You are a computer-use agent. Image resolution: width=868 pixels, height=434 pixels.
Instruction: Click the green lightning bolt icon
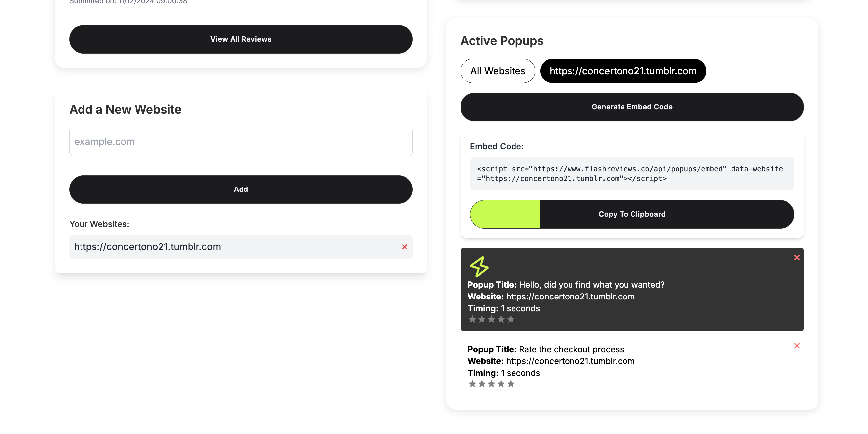click(479, 267)
